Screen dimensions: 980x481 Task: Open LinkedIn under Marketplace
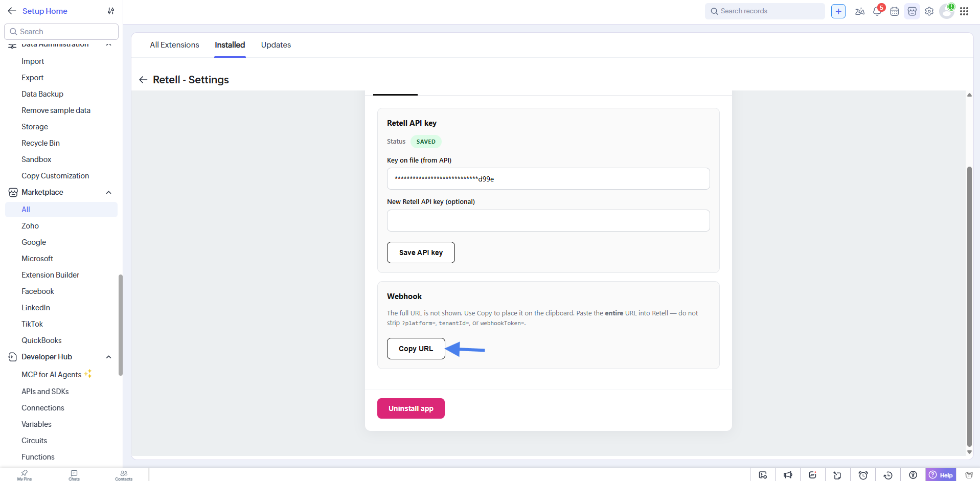click(x=36, y=308)
